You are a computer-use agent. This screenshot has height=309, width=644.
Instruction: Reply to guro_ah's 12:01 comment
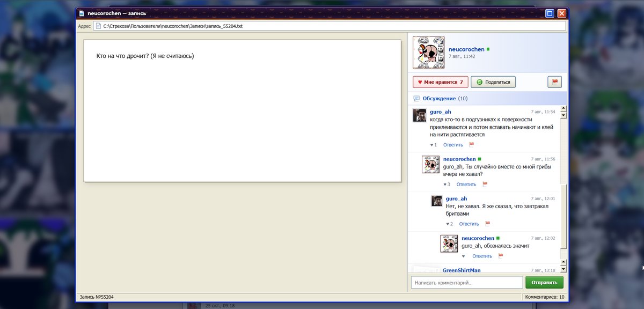(x=469, y=224)
